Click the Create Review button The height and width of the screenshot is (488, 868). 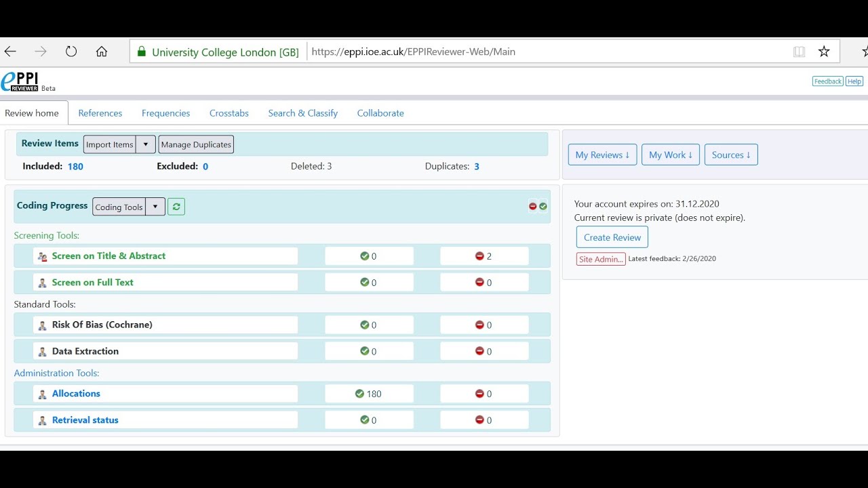pyautogui.click(x=612, y=237)
